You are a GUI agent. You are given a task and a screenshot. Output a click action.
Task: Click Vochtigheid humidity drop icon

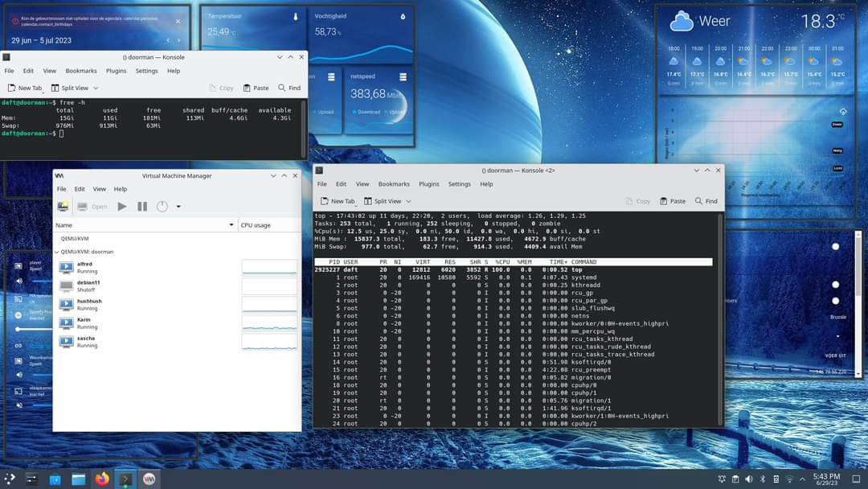403,17
